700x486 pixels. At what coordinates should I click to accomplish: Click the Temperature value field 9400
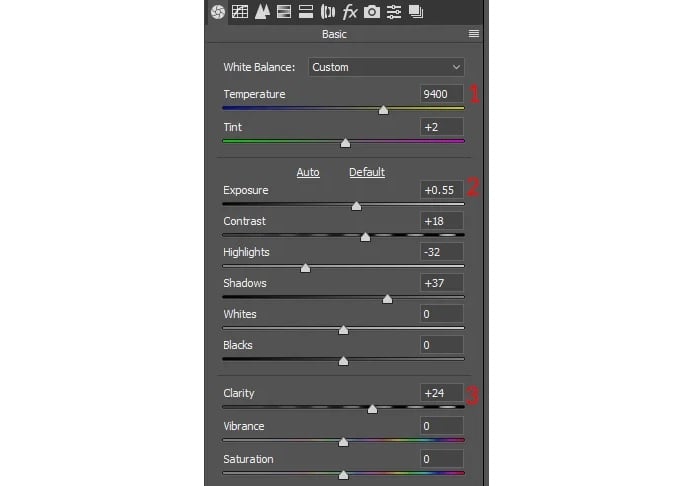(442, 94)
